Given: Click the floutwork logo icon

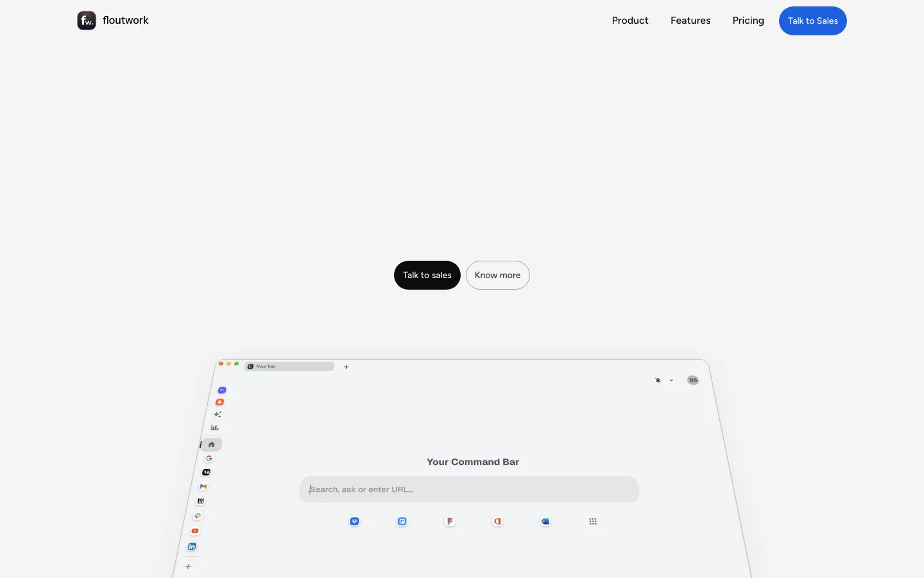Looking at the screenshot, I should [87, 21].
